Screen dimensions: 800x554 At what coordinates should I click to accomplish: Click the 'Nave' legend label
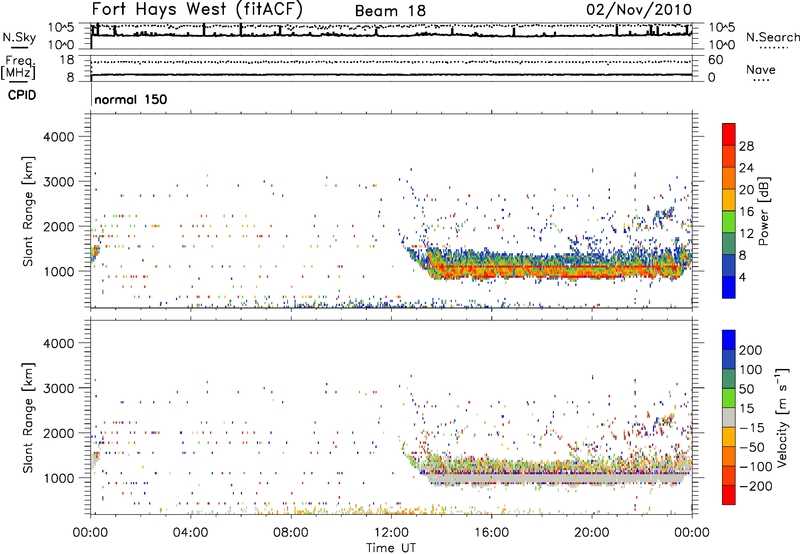[x=761, y=70]
